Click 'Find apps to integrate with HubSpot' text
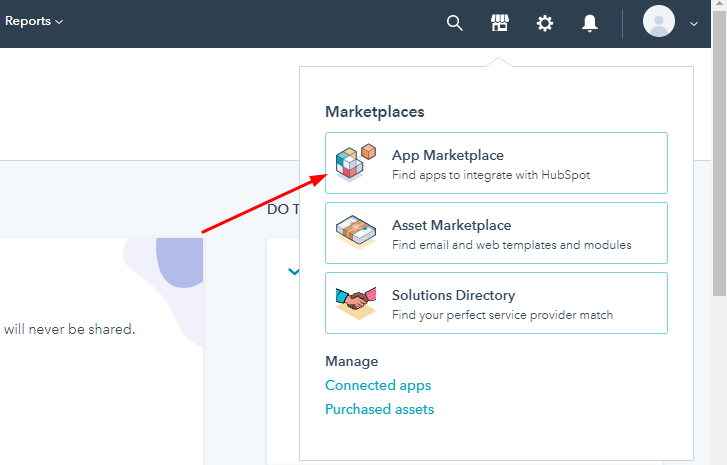This screenshot has height=465, width=727. (x=491, y=175)
